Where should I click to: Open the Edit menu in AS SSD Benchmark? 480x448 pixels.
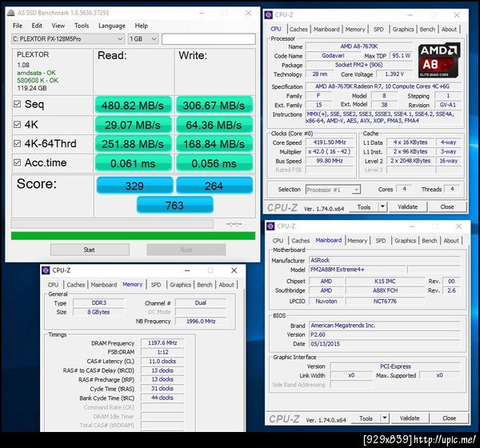37,26
